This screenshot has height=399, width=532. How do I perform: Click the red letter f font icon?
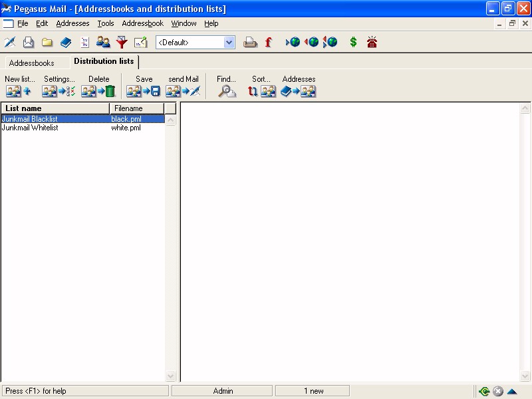(269, 43)
